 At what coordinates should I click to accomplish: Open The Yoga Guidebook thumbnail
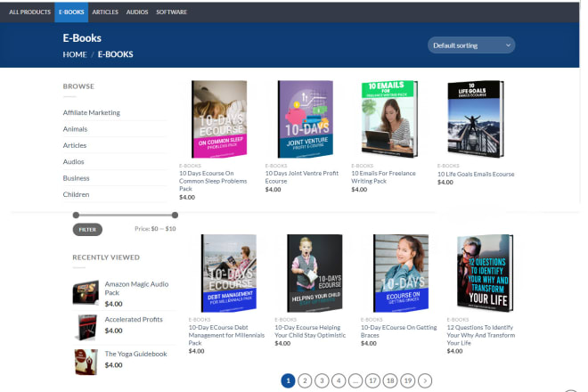point(86,362)
